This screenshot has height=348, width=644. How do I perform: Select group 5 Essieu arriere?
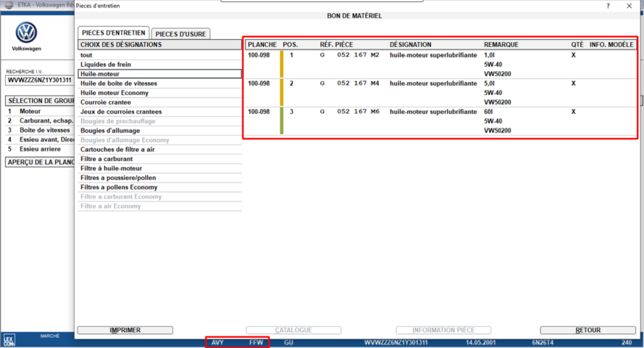[x=40, y=149]
